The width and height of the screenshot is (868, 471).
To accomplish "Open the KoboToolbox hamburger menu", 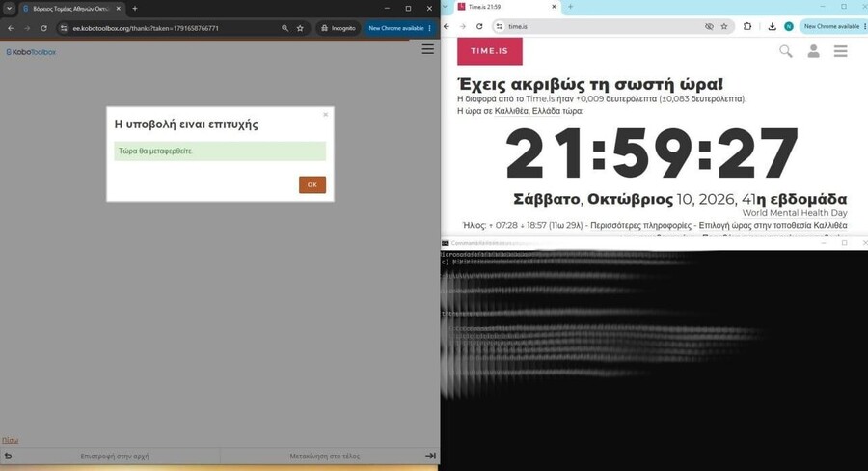I will point(428,49).
